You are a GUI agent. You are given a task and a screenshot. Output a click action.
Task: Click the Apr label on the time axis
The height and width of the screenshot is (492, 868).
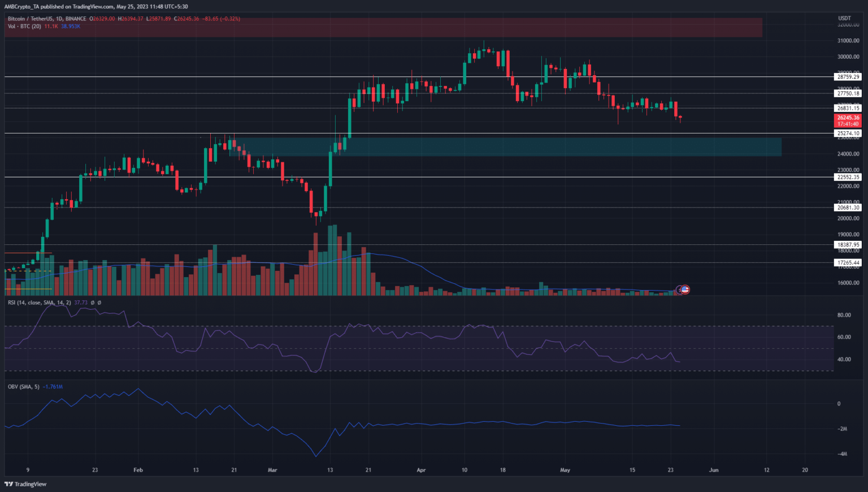(x=420, y=470)
